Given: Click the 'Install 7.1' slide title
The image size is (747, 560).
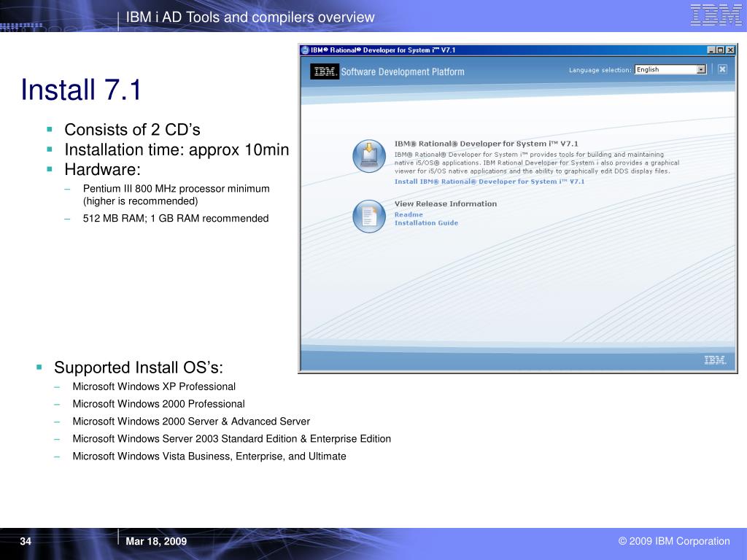Looking at the screenshot, I should 81,90.
